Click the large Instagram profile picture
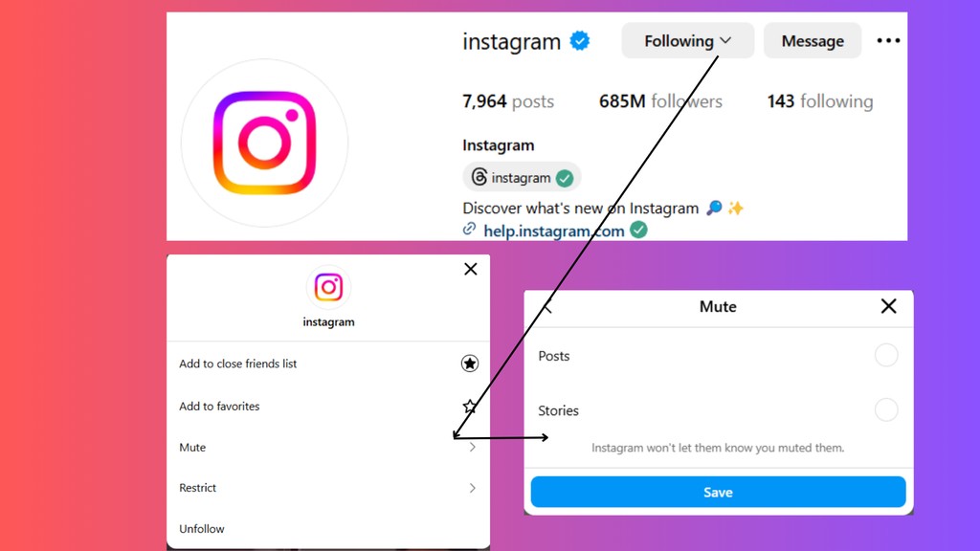The height and width of the screenshot is (551, 980). point(264,143)
